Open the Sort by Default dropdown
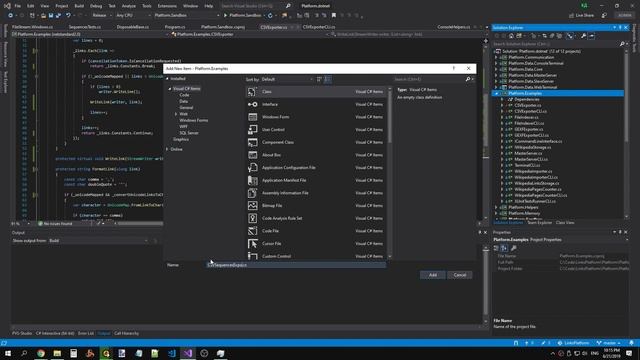 pos(287,79)
